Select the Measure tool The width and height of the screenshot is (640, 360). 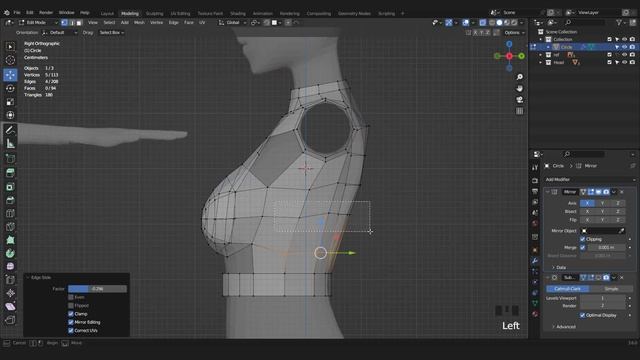(10, 144)
